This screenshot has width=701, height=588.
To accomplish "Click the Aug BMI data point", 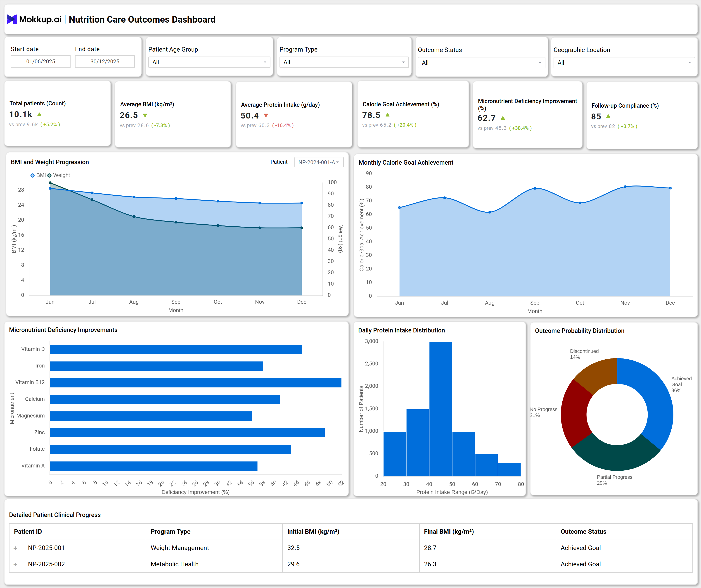I will (134, 197).
